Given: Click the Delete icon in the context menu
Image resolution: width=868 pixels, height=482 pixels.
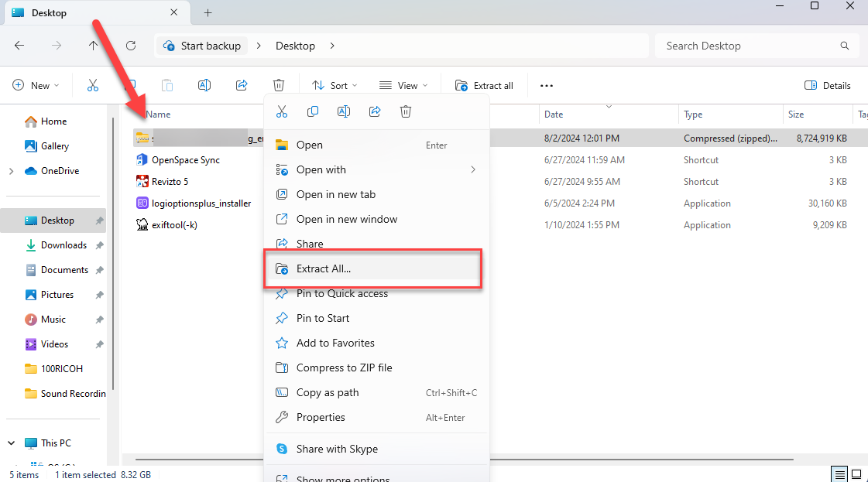Looking at the screenshot, I should pyautogui.click(x=406, y=111).
